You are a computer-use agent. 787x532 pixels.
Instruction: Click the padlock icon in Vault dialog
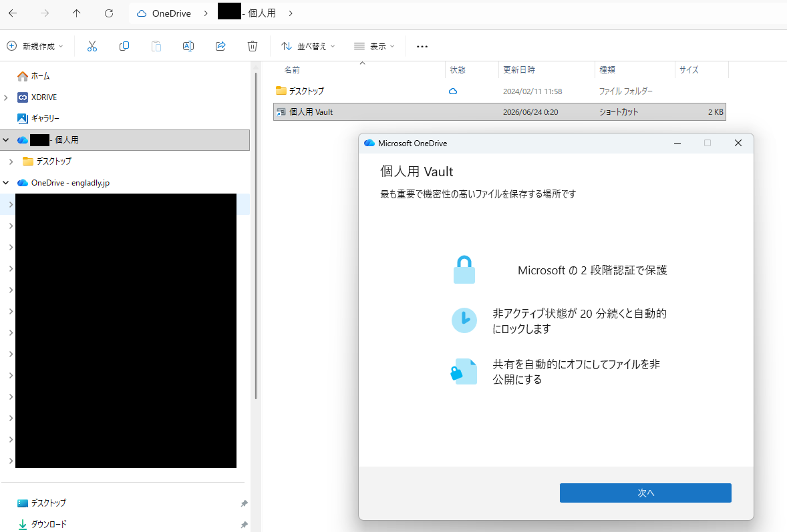464,270
